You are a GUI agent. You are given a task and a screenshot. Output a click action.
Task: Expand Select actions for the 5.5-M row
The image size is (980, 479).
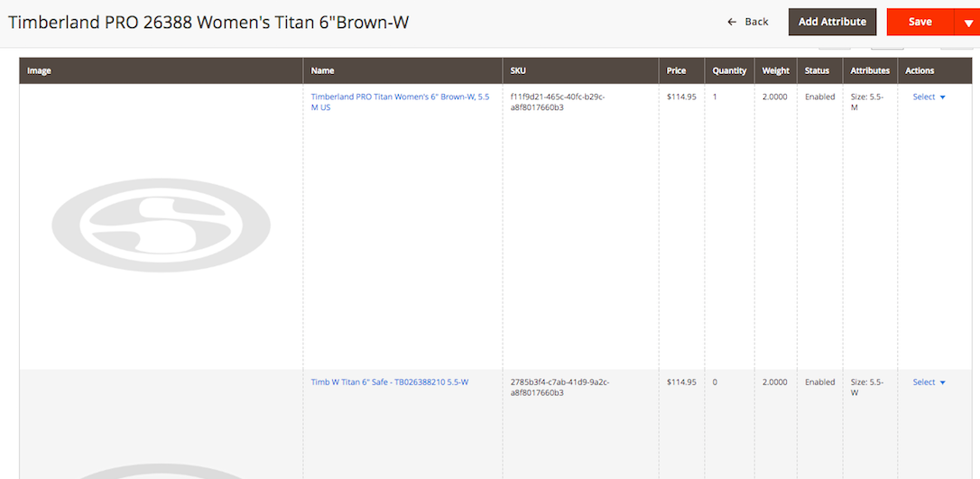point(929,97)
